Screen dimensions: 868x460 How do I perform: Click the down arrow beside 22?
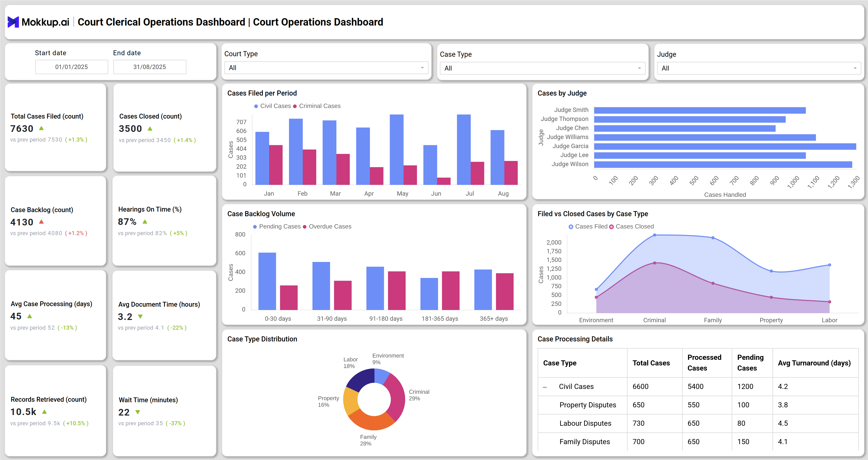click(x=138, y=412)
